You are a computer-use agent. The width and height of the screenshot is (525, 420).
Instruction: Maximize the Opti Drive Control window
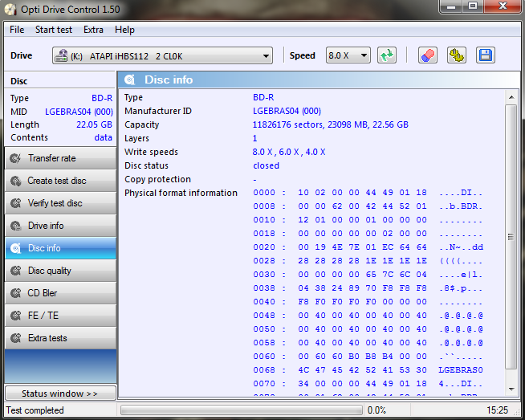(x=473, y=6)
